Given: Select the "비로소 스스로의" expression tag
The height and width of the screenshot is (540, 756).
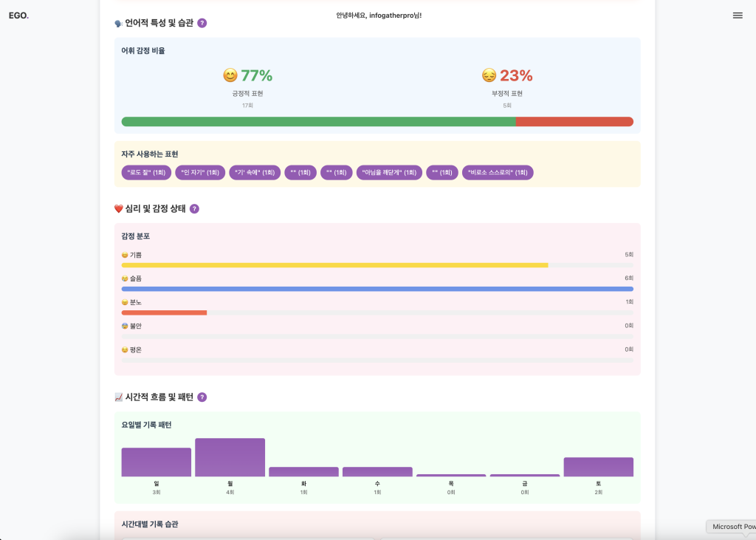Looking at the screenshot, I should pyautogui.click(x=498, y=173).
